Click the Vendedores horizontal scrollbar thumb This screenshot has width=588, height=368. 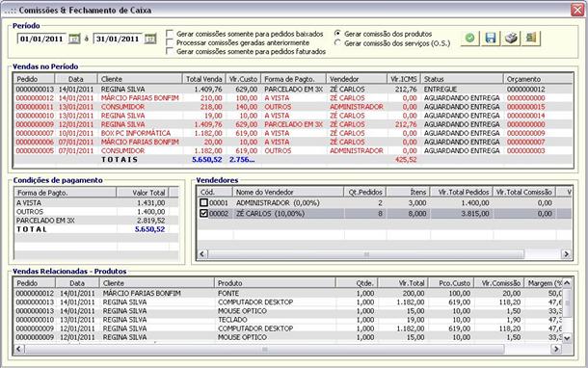pos(365,254)
